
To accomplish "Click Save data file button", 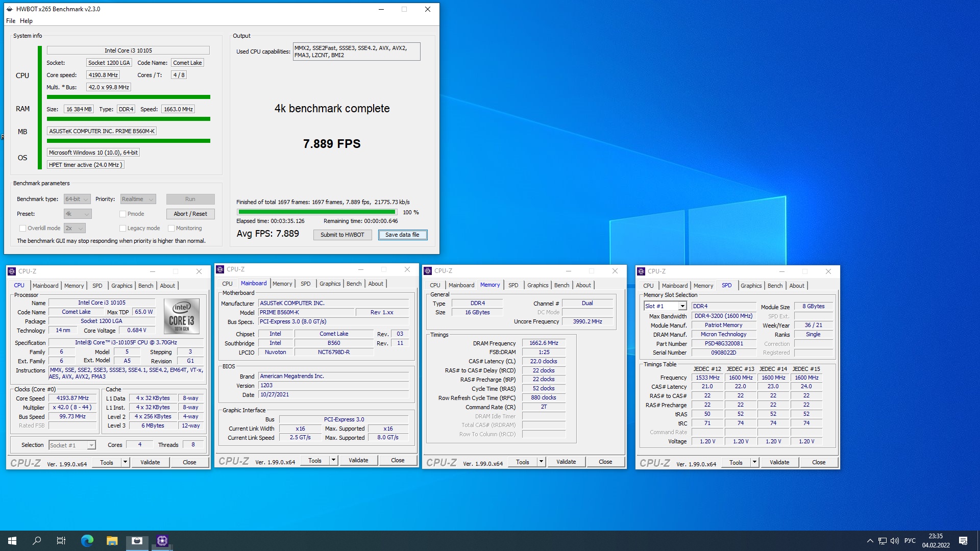I will pyautogui.click(x=403, y=235).
